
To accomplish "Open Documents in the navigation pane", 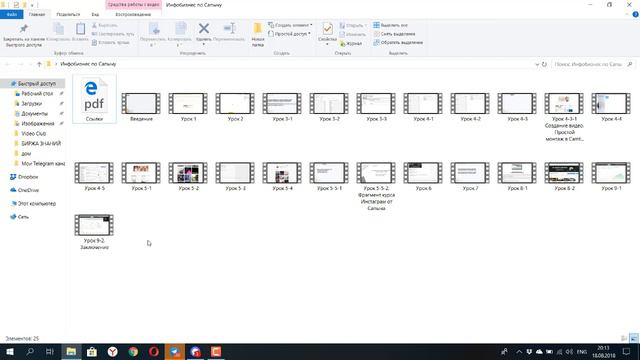I will click(34, 113).
